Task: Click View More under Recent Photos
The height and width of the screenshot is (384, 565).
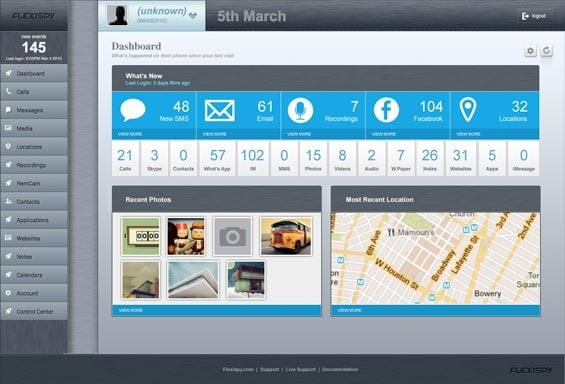Action: tap(130, 310)
